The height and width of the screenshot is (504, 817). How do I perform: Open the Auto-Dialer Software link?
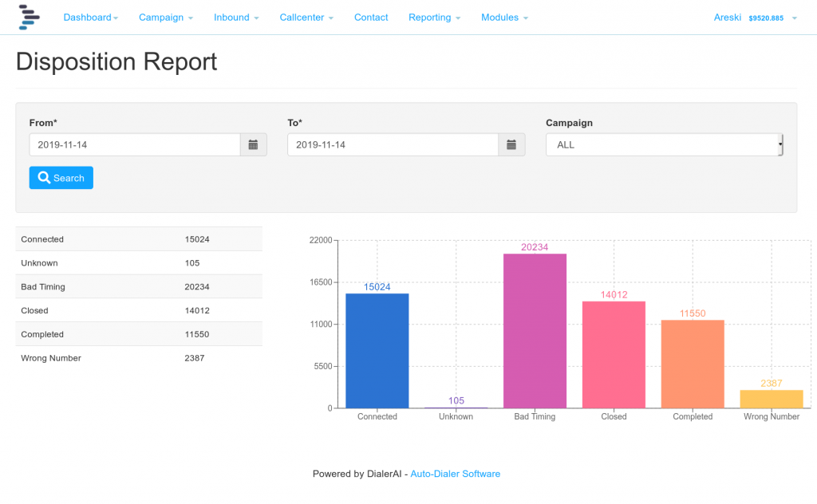(x=455, y=473)
